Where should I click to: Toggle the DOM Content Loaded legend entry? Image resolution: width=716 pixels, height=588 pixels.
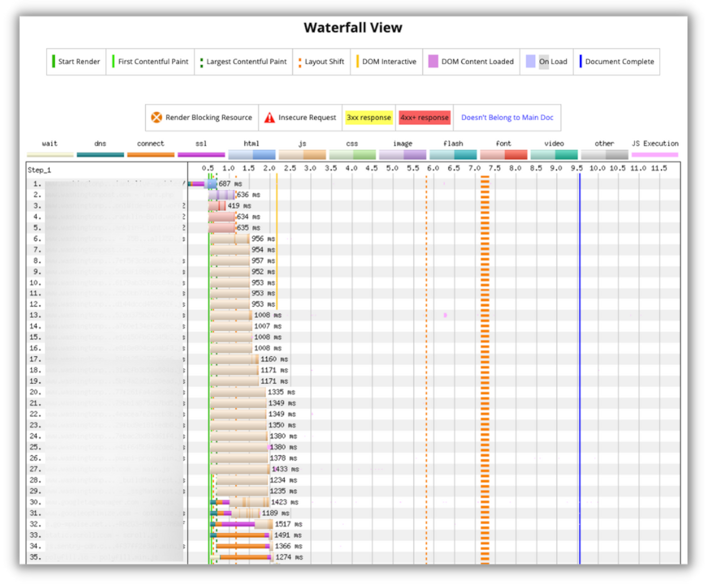tap(433, 61)
